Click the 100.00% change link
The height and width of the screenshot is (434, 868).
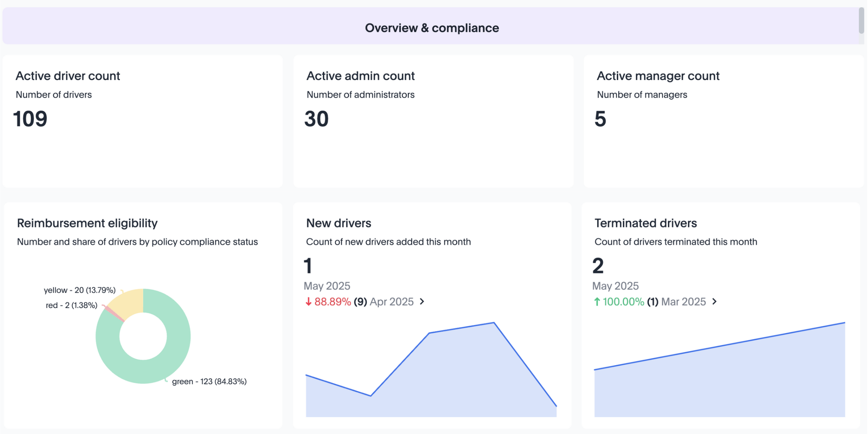pos(623,302)
